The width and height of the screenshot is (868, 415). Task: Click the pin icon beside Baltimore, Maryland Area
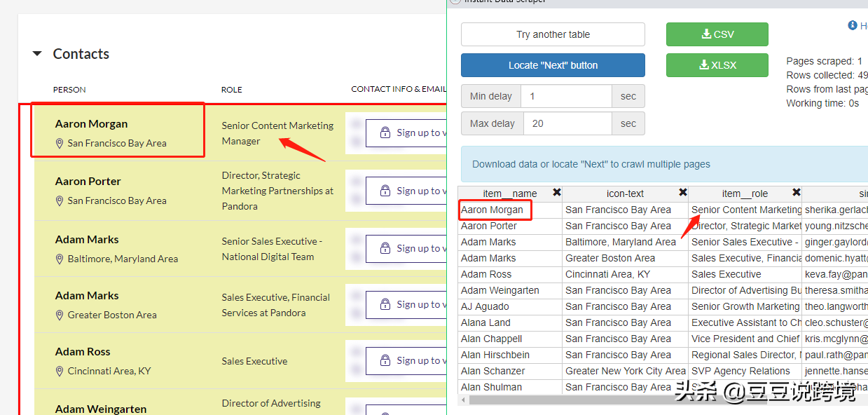click(60, 259)
